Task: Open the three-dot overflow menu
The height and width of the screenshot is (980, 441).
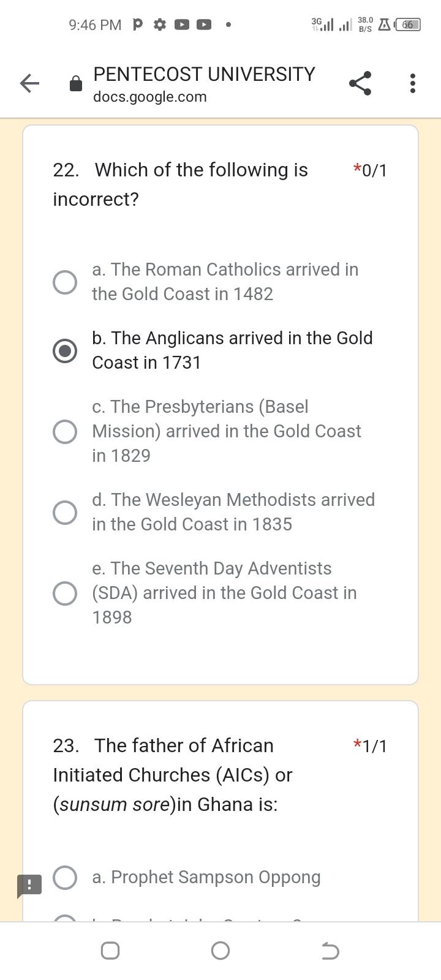Action: [413, 83]
